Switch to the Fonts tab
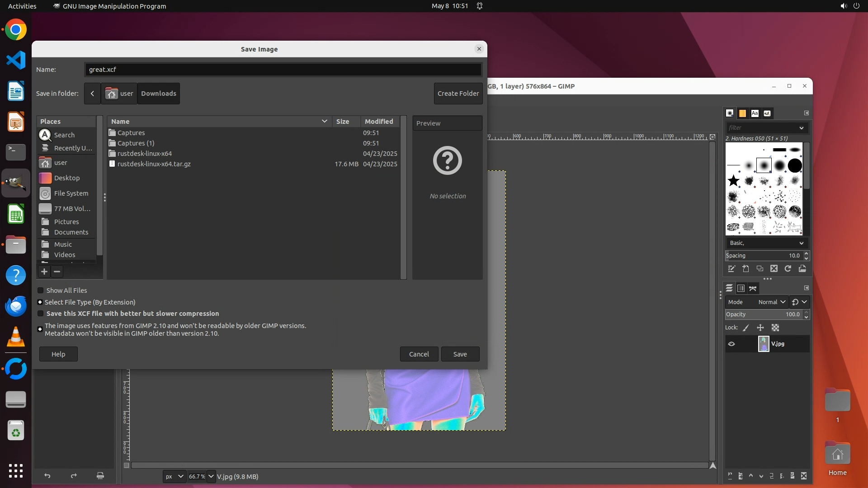Screen dimensions: 868x488 point(755,113)
